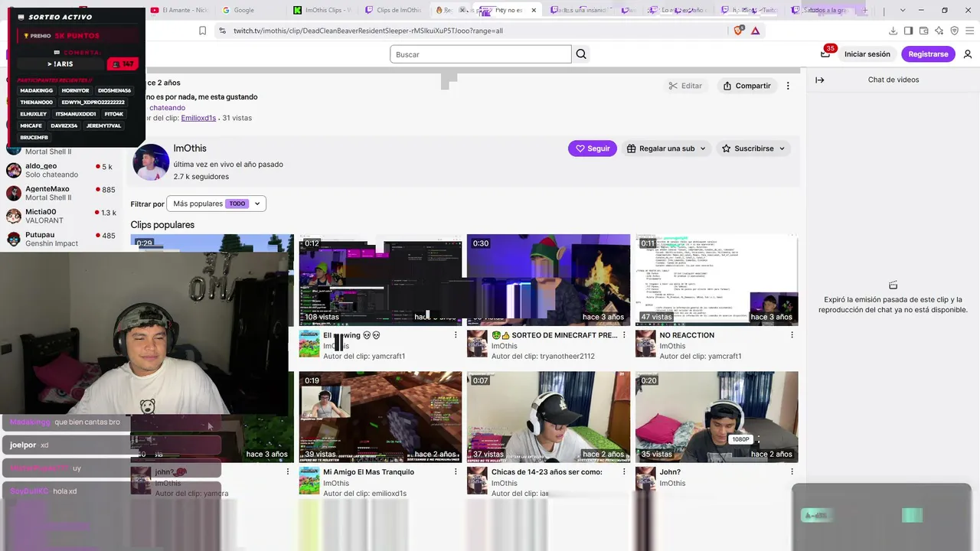
Task: Open options for 'Chicas de 14-23 años' clip
Action: coord(624,472)
